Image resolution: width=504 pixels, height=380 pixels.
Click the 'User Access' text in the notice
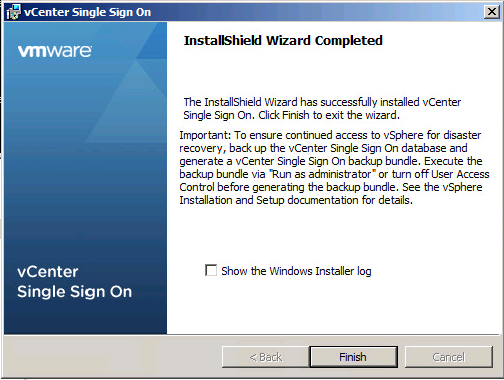(460, 174)
